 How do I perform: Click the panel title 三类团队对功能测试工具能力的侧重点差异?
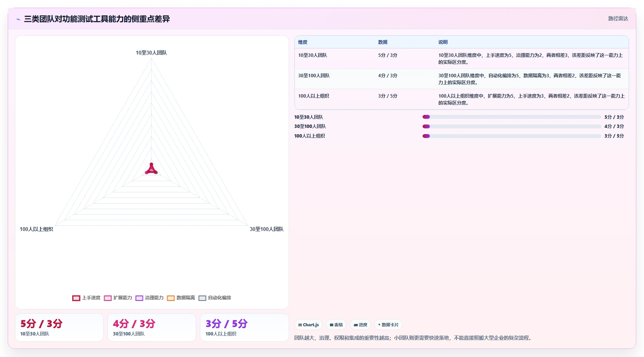(97, 19)
